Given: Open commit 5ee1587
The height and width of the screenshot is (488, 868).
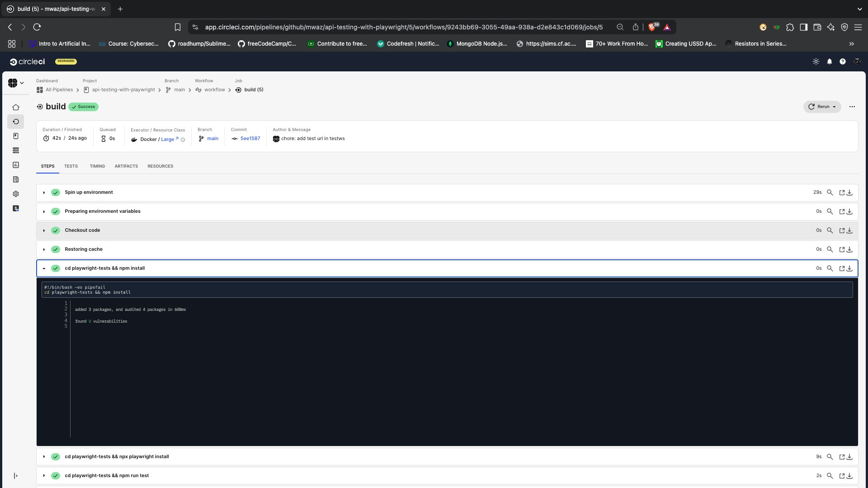Looking at the screenshot, I should [250, 138].
